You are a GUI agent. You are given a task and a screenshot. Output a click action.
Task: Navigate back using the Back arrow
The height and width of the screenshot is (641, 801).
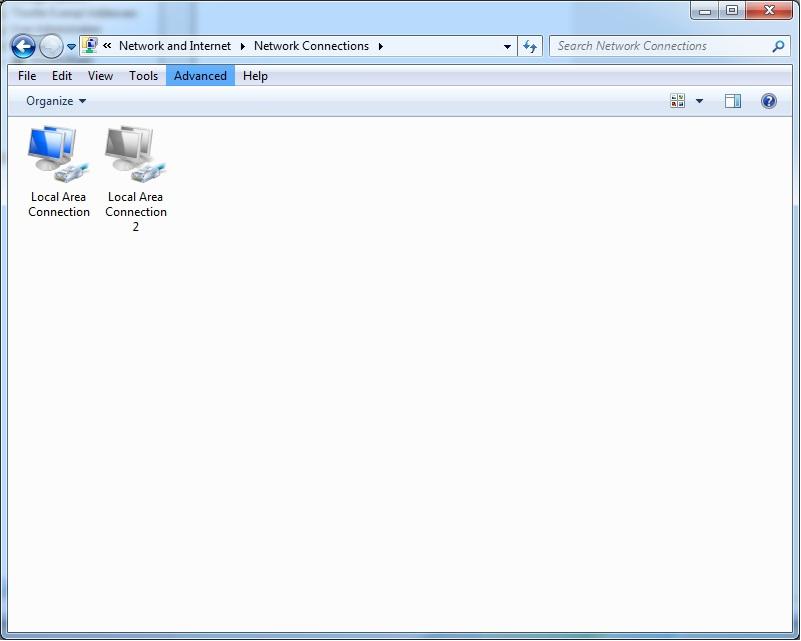pos(22,46)
